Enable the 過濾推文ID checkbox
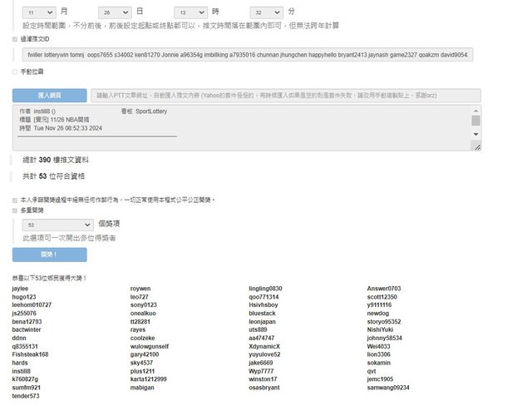This screenshot has width=532, height=406. 15,38
